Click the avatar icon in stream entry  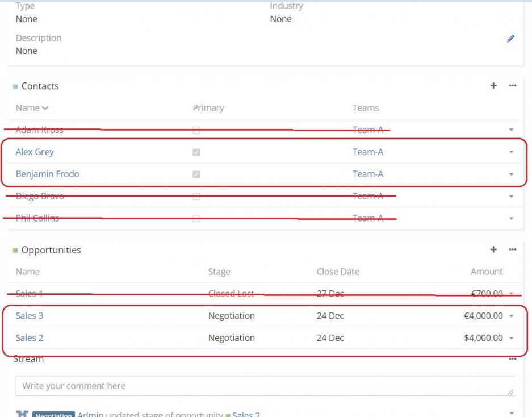tap(22, 414)
